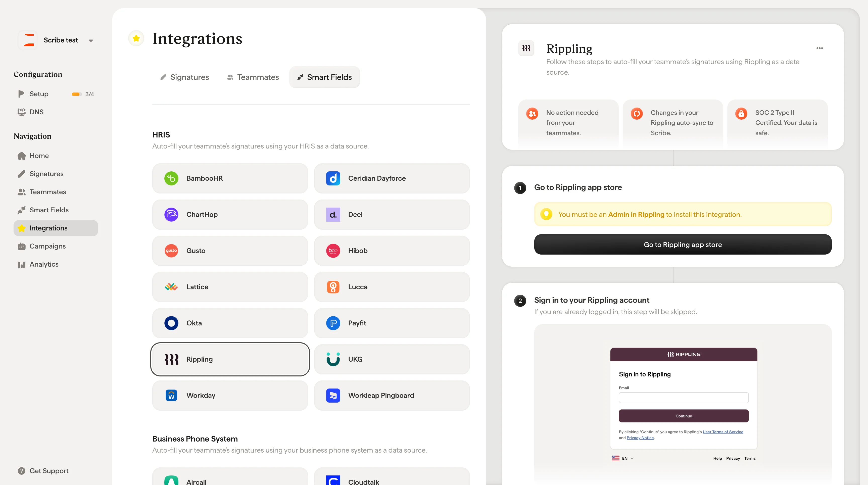This screenshot has height=485, width=868.
Task: Click the Deel logo icon
Action: (333, 215)
